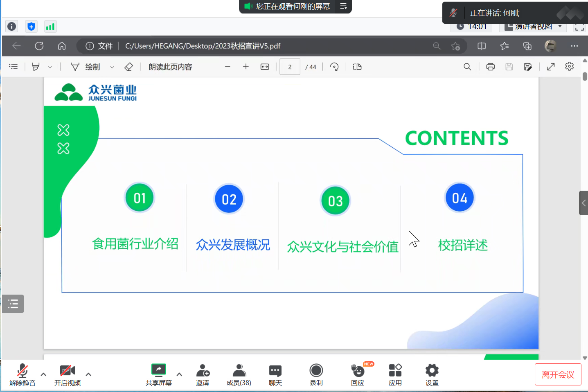The height and width of the screenshot is (392, 588).
Task: Open the PDF search magnifier
Action: [467, 67]
